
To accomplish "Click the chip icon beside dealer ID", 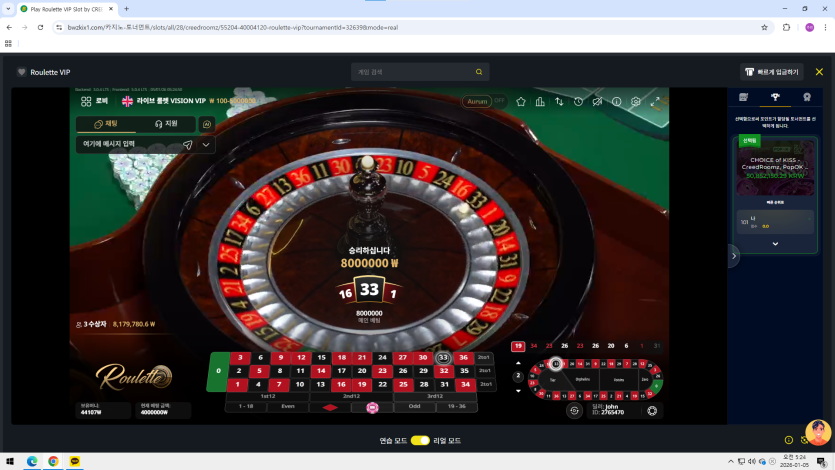I will pos(652,410).
